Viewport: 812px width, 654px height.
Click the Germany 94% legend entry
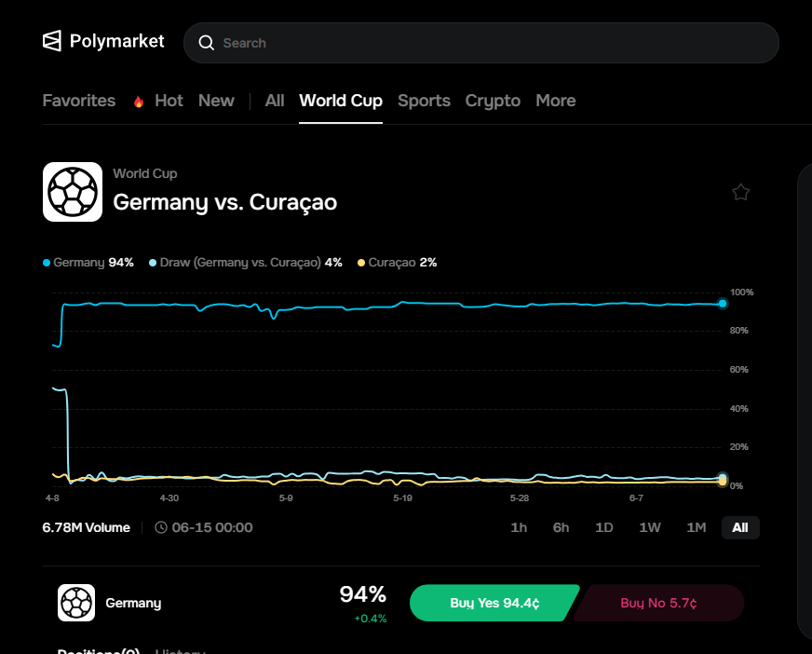click(88, 263)
